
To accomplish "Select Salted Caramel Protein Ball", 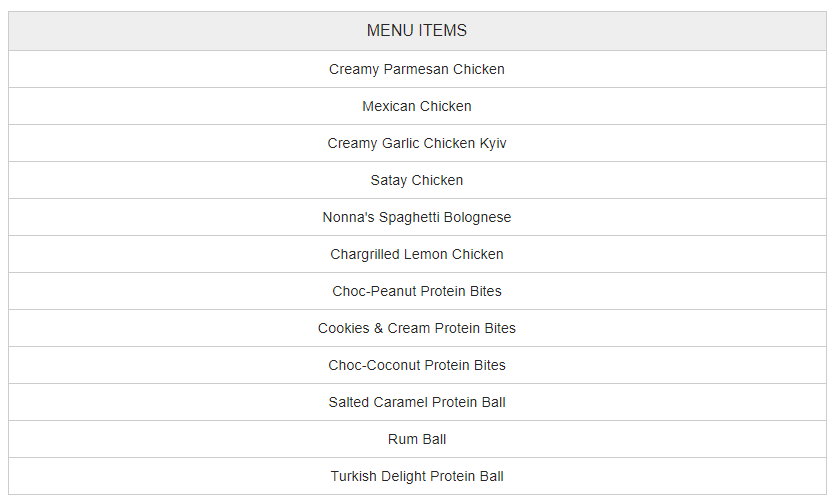I will click(x=417, y=402).
